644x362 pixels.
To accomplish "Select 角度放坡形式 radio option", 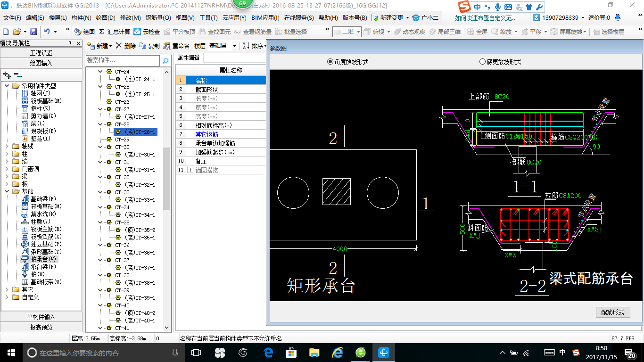I will [347, 62].
